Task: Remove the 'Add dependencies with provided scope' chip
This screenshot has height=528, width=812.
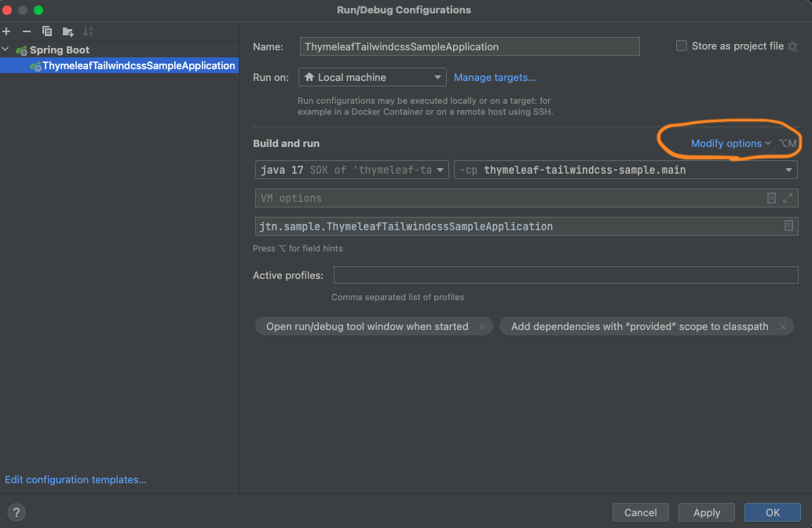Action: pos(783,327)
